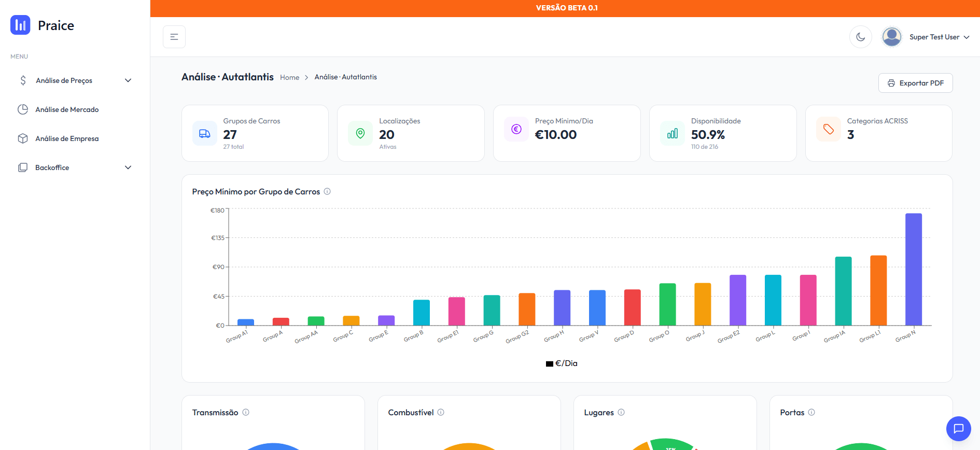Click info icon beside Lugares
This screenshot has width=980, height=450.
pos(621,412)
